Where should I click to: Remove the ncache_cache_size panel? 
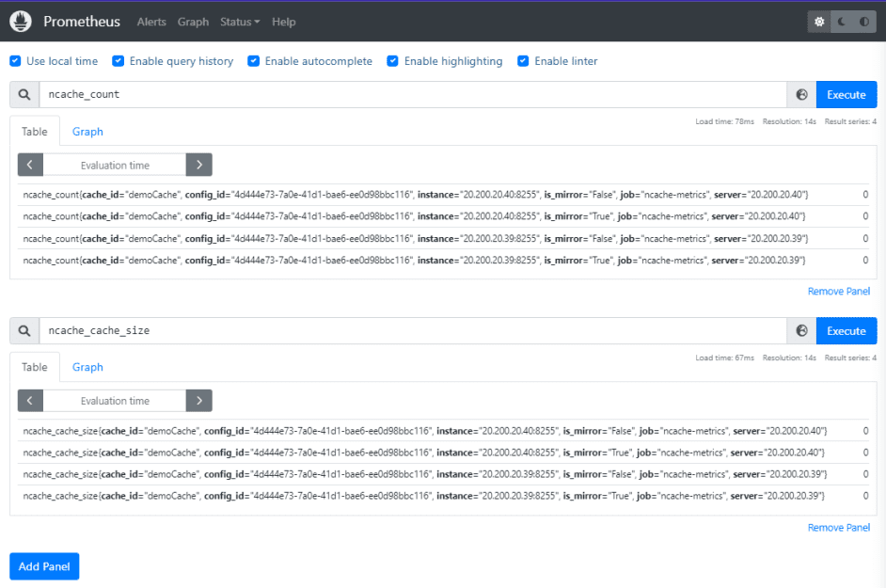839,528
